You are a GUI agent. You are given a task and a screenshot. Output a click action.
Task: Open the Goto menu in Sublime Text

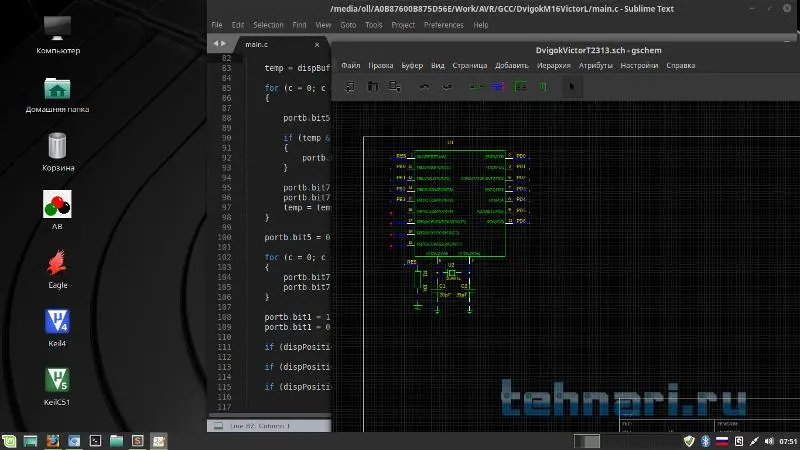point(348,25)
